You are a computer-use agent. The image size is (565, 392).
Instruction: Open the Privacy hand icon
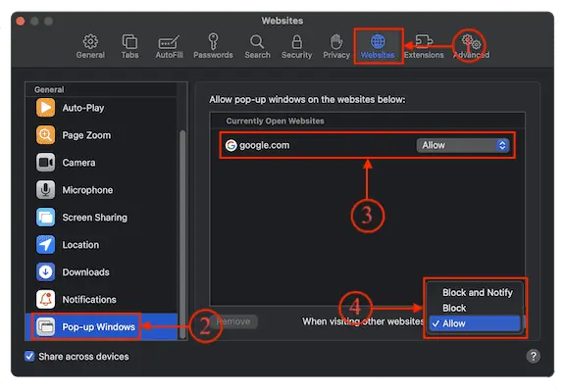point(336,42)
